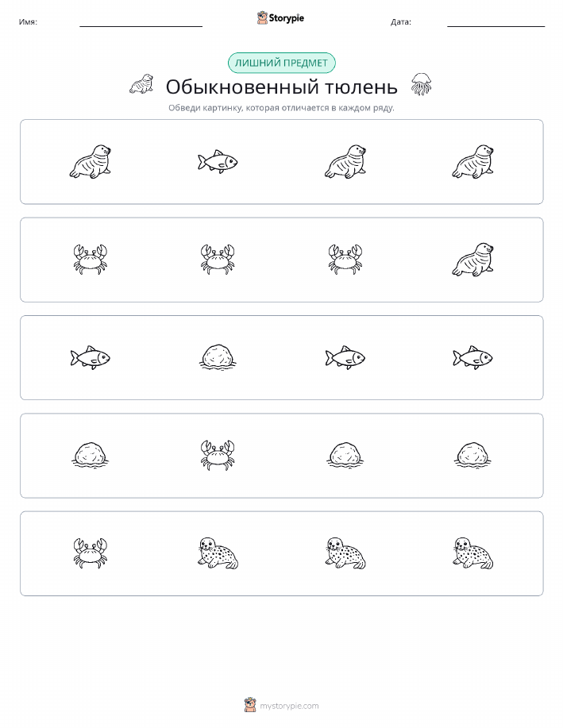Circle the fish in the first row
The height and width of the screenshot is (728, 563).
[218, 162]
